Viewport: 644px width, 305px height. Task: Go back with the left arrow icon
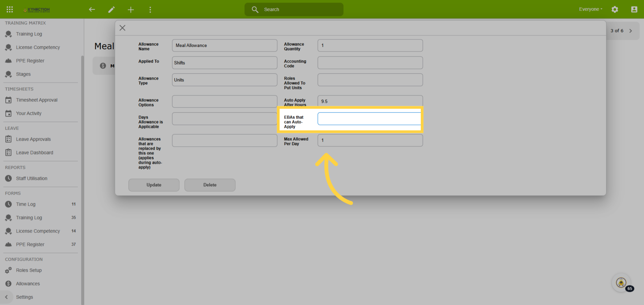tap(92, 10)
